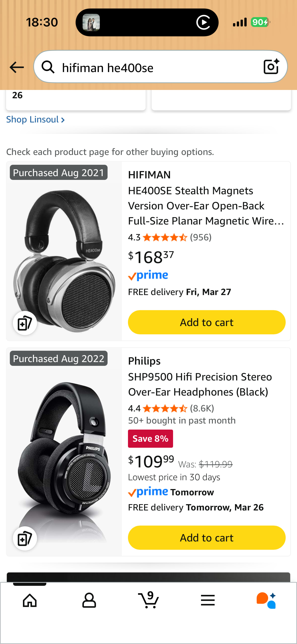Open the hamburger menu tab
The height and width of the screenshot is (644, 297).
pos(208,600)
